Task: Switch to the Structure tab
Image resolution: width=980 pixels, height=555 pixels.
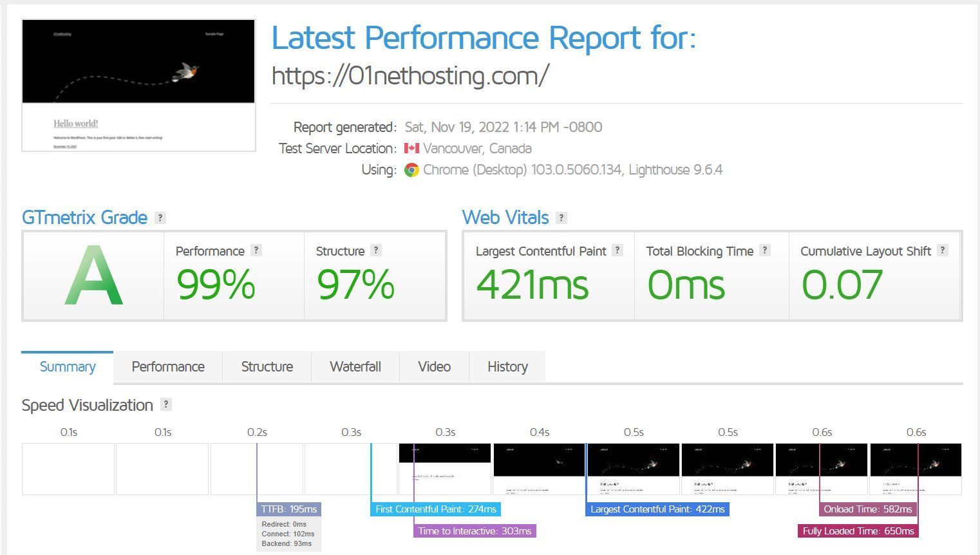Action: click(267, 367)
